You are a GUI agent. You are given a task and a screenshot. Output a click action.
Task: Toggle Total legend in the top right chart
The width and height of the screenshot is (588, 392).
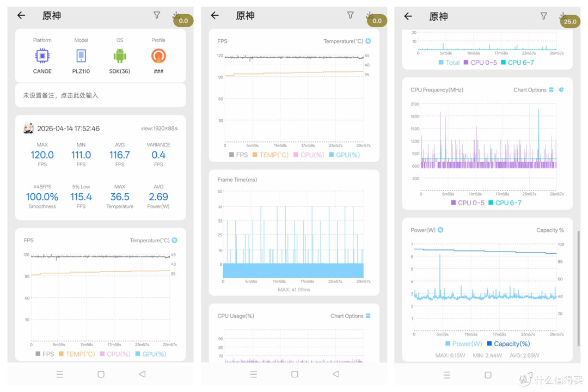click(x=449, y=63)
